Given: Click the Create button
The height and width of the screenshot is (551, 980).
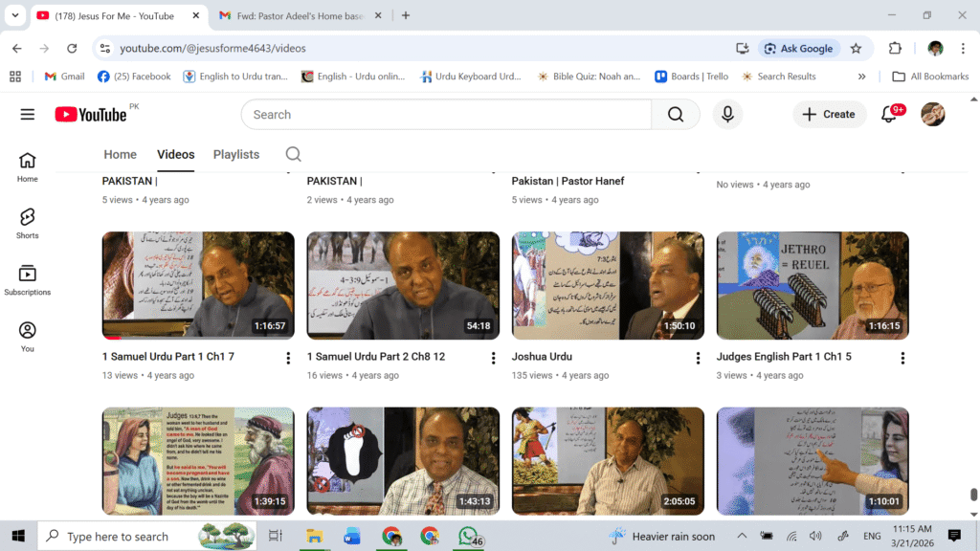Looking at the screenshot, I should [x=829, y=115].
